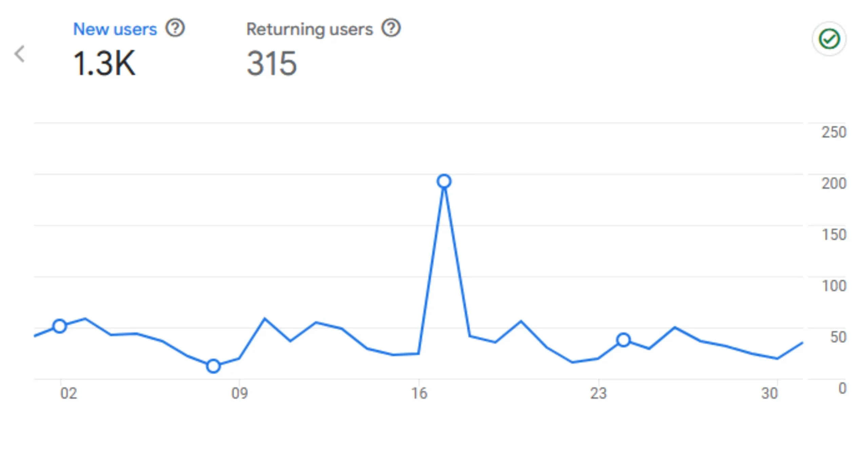Select the peak data point near 200
868x475 pixels.
[x=444, y=182]
